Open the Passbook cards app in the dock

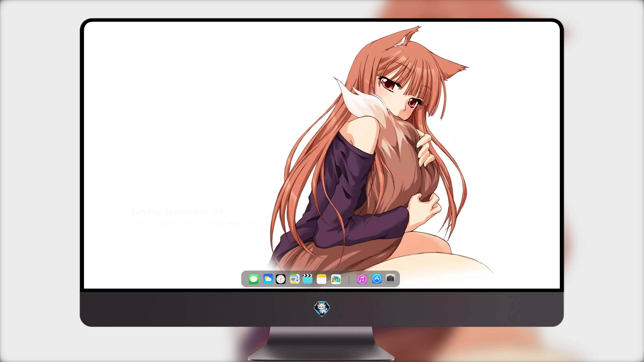click(x=336, y=279)
